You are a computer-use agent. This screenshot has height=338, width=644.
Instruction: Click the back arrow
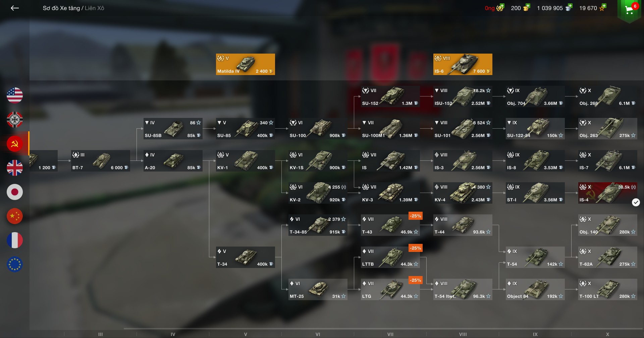[x=15, y=8]
